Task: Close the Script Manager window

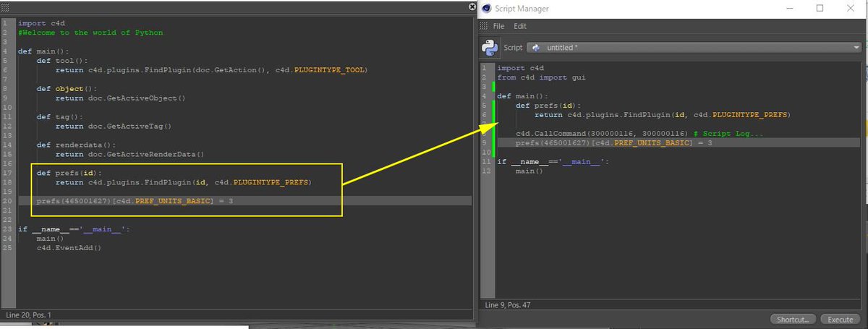Action: [x=851, y=9]
